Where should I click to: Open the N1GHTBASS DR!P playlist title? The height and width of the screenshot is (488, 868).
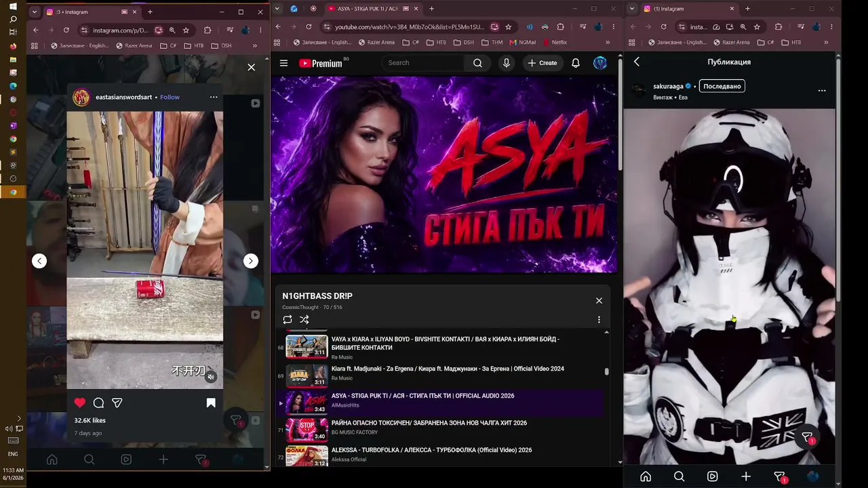[317, 296]
